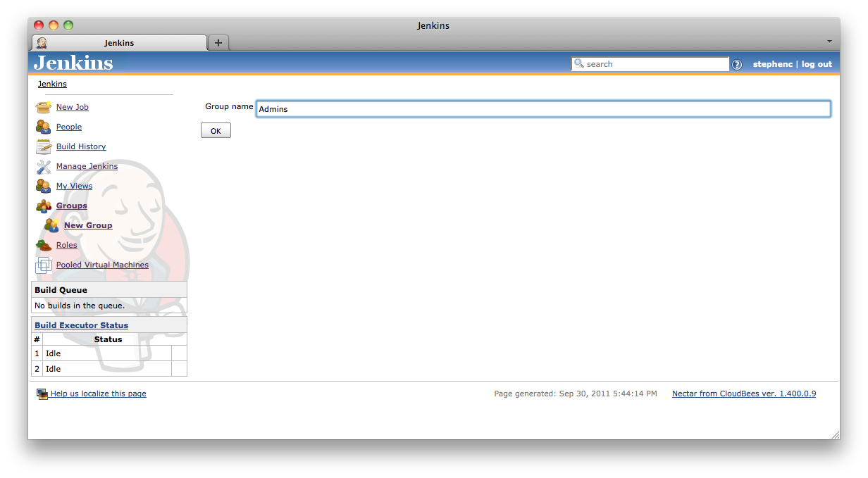Click the Build Queue header
This screenshot has width=868, height=478.
(109, 290)
